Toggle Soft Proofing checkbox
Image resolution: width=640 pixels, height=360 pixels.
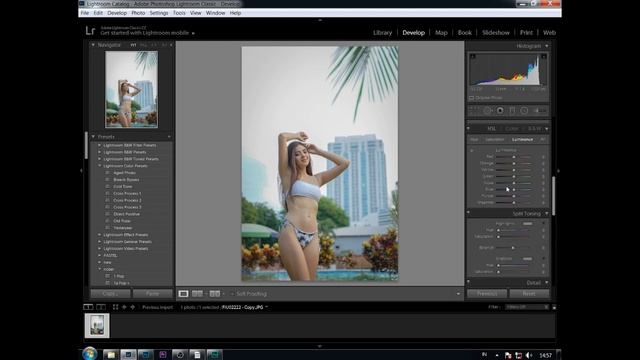tap(232, 294)
